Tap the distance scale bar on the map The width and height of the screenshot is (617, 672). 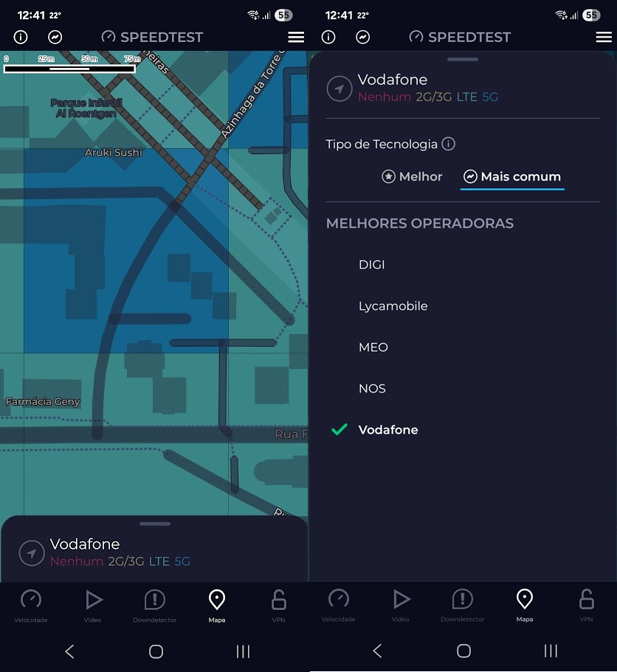pos(69,69)
